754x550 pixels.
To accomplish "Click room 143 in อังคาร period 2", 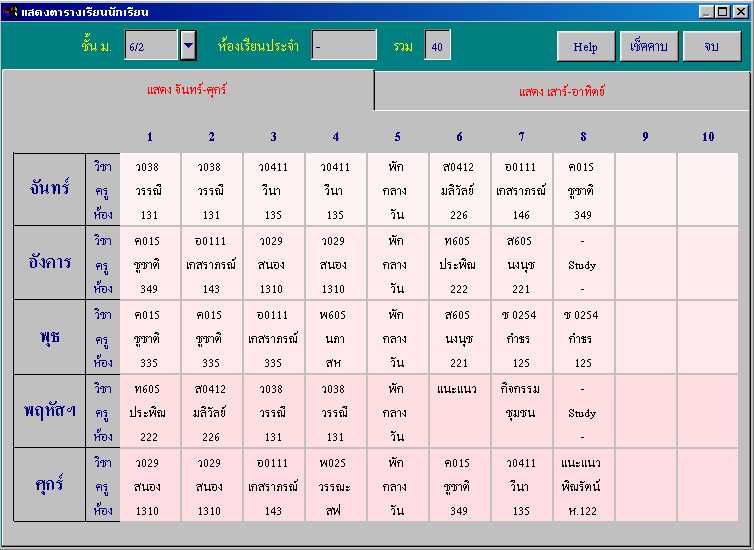I will click(211, 289).
